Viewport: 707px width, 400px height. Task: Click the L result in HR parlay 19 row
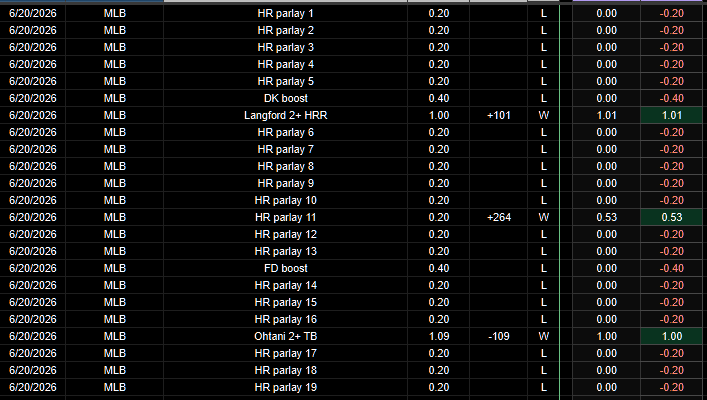tap(543, 387)
